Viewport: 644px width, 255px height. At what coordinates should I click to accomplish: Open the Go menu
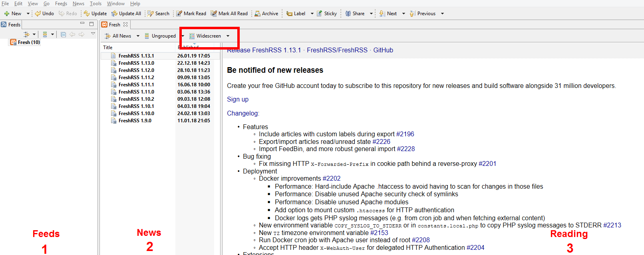(x=46, y=4)
